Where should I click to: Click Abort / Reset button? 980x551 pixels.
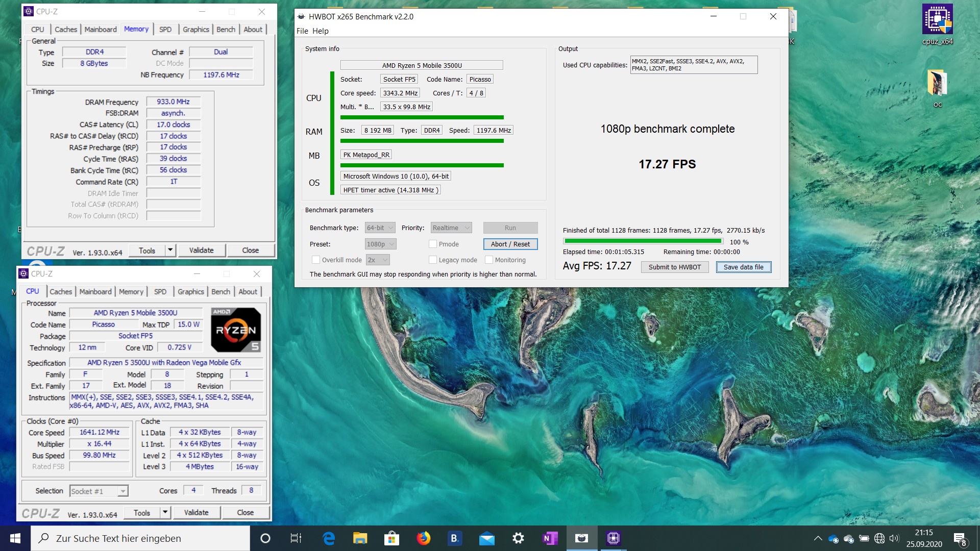click(510, 244)
